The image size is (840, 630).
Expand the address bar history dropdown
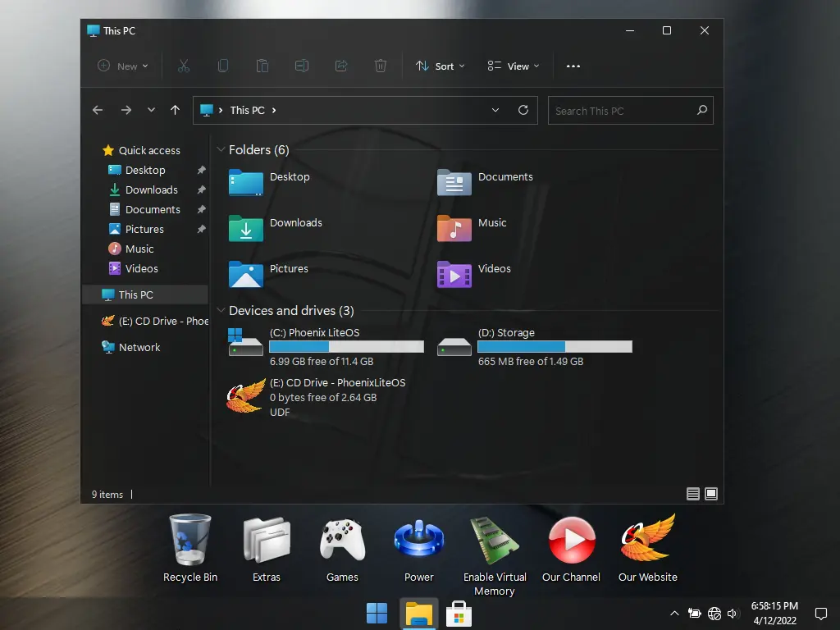(x=495, y=110)
